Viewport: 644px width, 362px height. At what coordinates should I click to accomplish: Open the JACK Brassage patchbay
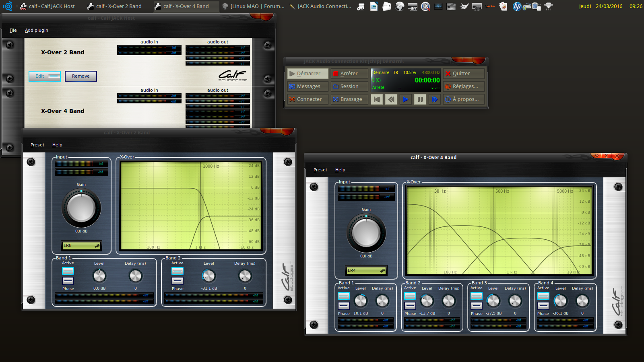tap(349, 99)
